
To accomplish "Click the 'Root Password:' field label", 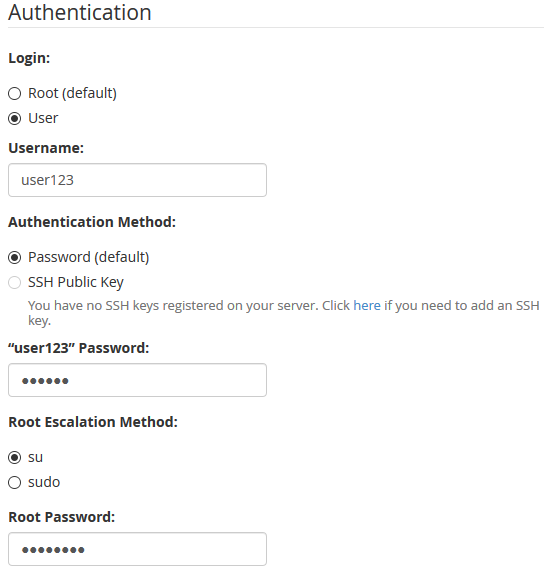I will [x=62, y=517].
